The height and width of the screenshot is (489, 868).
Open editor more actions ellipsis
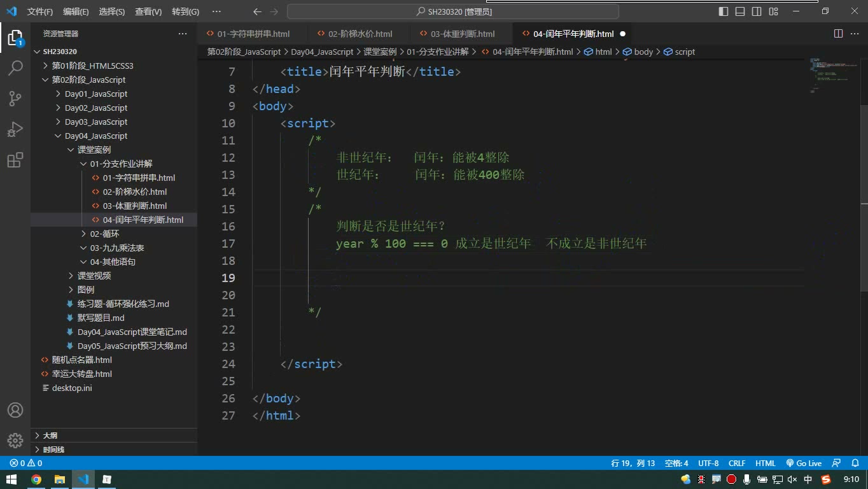click(x=854, y=34)
